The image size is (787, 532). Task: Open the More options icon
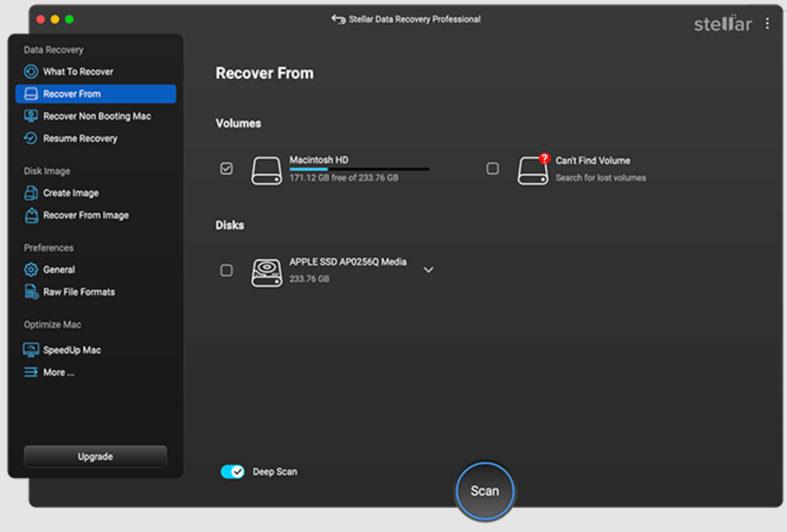[32, 372]
